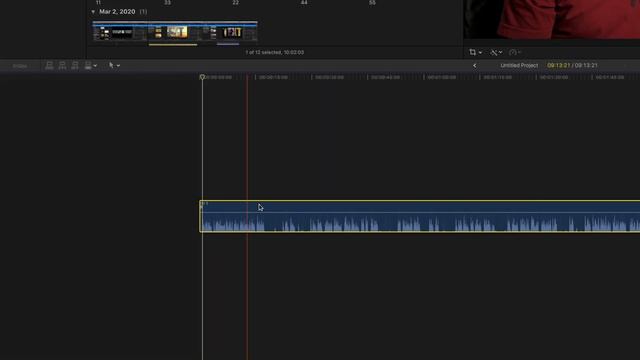Image resolution: width=640 pixels, height=360 pixels.
Task: Click the yellow 09:13:21 timecode
Action: tap(558, 65)
